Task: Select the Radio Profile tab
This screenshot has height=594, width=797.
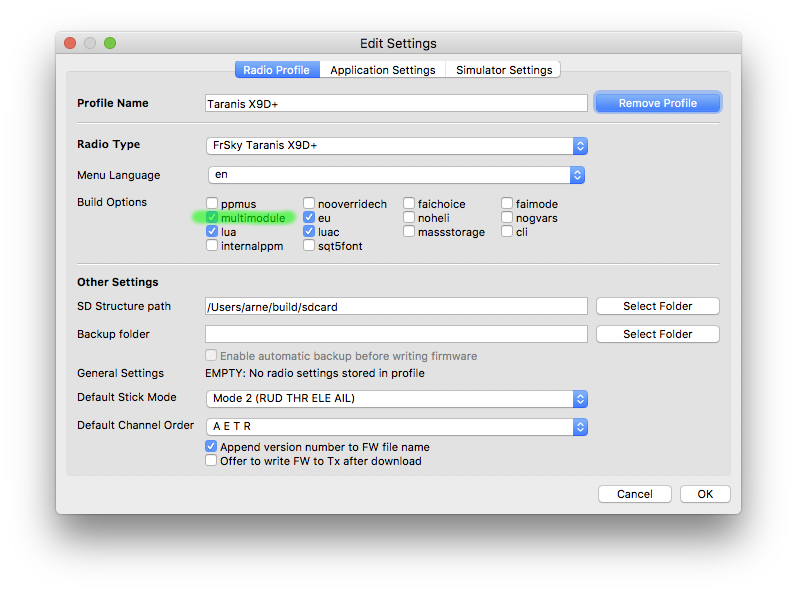Action: pyautogui.click(x=277, y=70)
